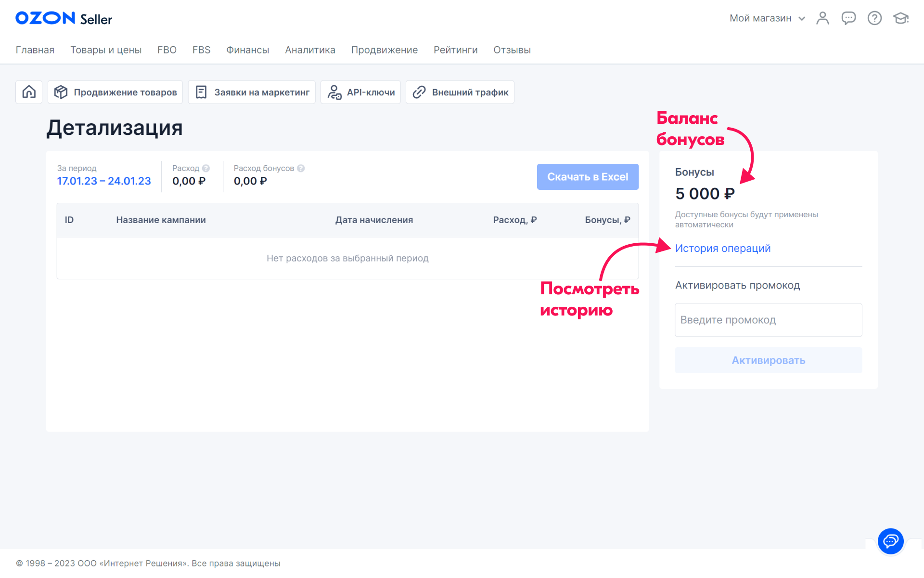Click the Бонусы, ₽ column header

coord(607,220)
